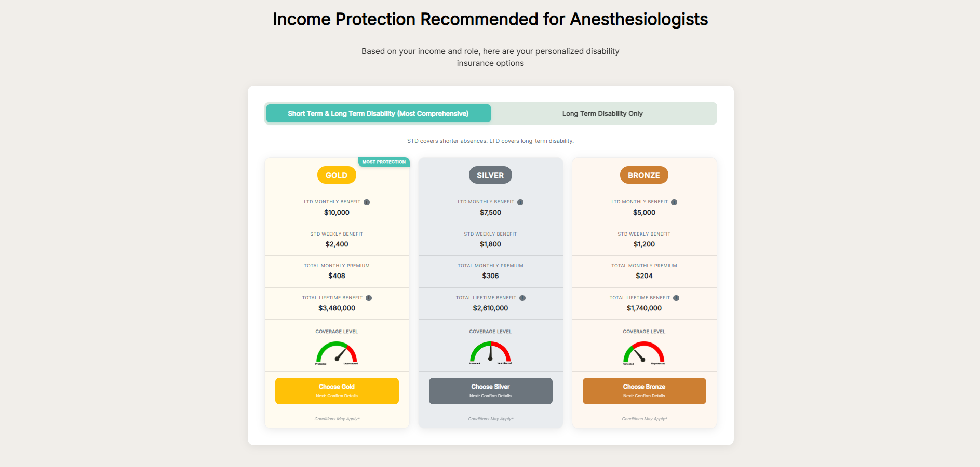This screenshot has width=980, height=467.
Task: Click the Silver coverage level gauge
Action: (490, 353)
